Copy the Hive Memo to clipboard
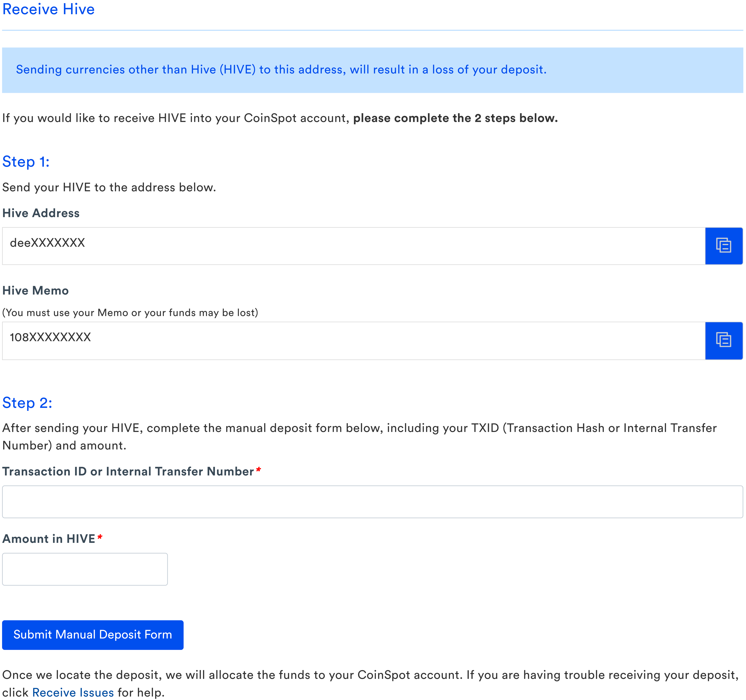Image resolution: width=746 pixels, height=700 pixels. tap(724, 341)
